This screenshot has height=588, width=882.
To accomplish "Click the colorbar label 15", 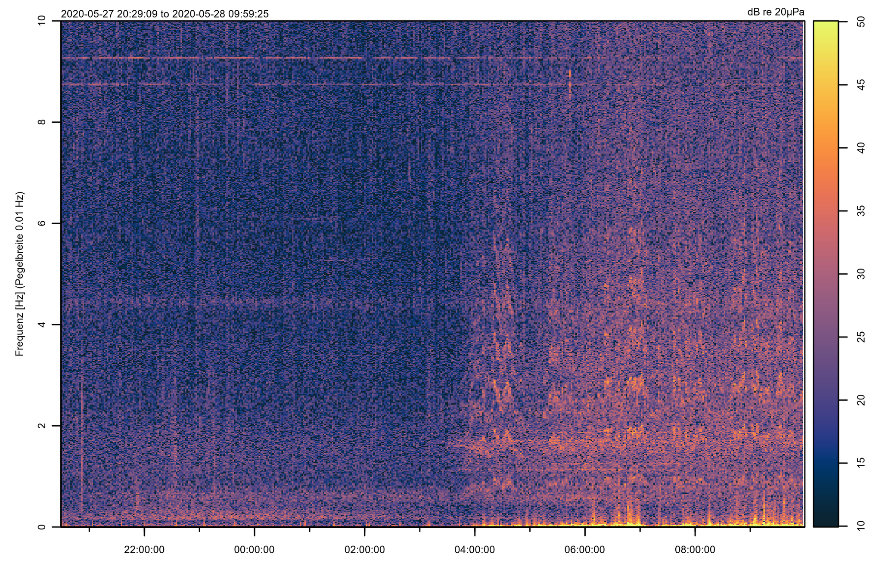I will click(x=861, y=463).
